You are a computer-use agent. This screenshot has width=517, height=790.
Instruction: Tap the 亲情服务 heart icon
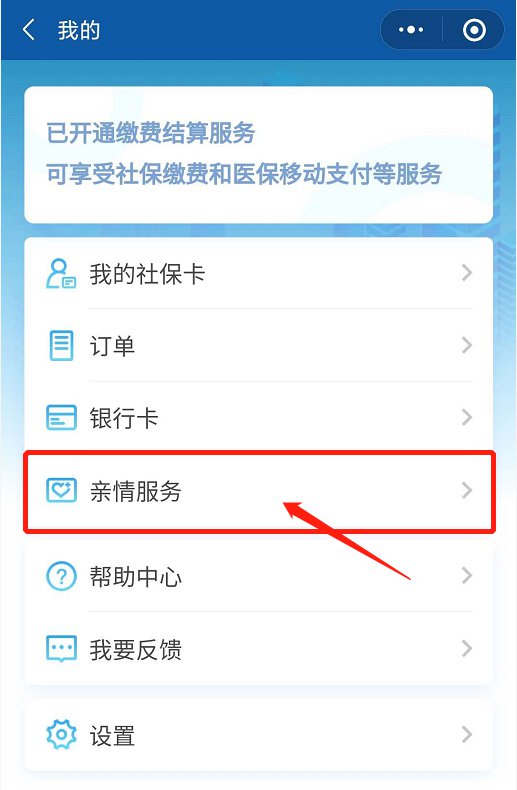point(61,490)
